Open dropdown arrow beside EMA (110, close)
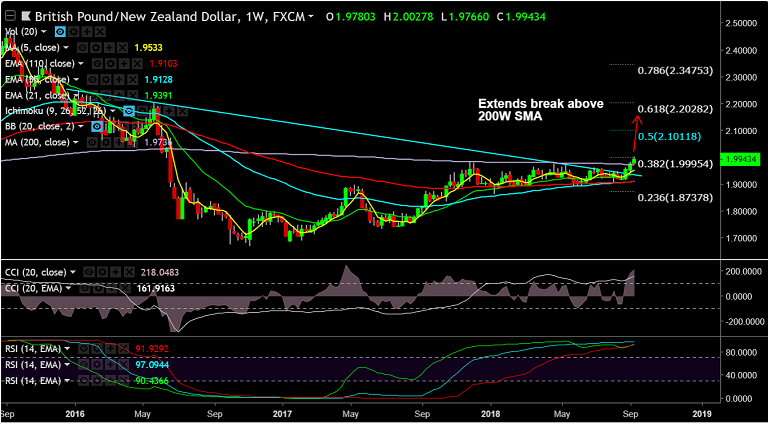The width and height of the screenshot is (768, 424). (81, 63)
